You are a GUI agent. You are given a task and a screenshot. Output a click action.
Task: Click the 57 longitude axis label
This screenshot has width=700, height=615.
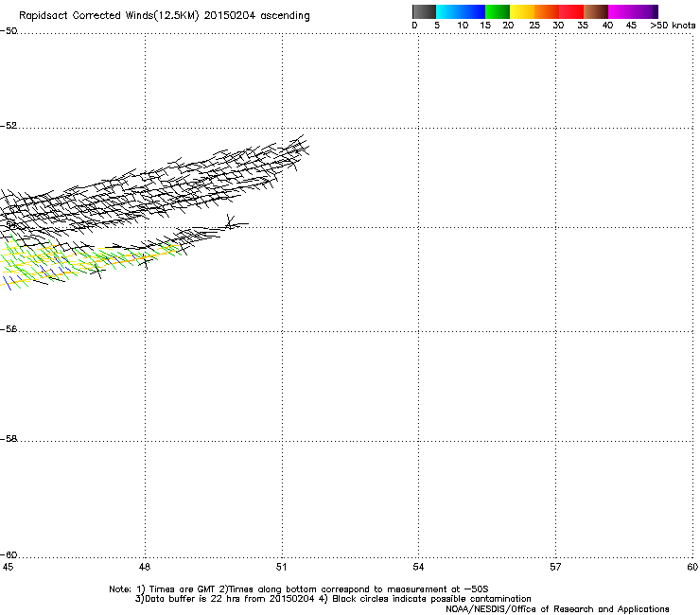[555, 567]
